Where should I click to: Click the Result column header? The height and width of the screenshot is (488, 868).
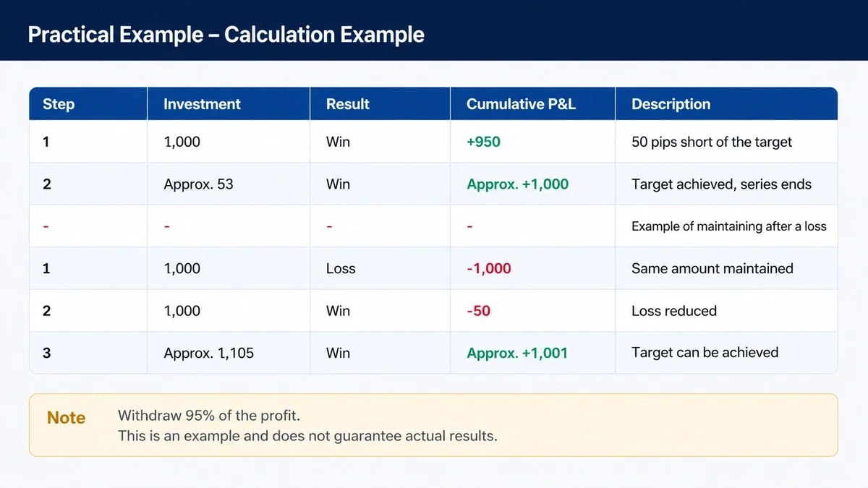(348, 104)
